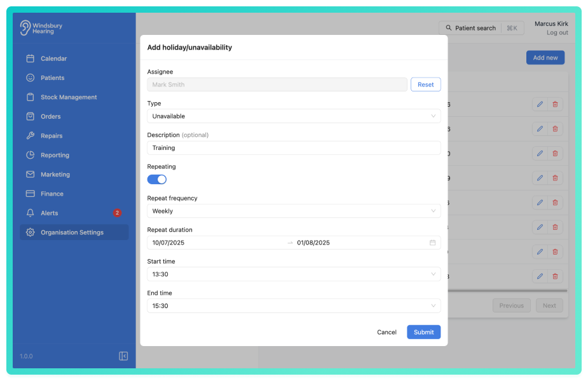The height and width of the screenshot is (381, 588).
Task: Click the Add new button
Action: click(545, 58)
